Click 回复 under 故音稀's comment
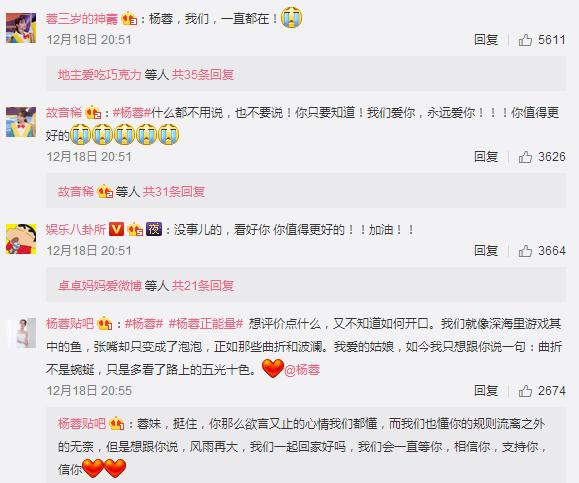This screenshot has width=579, height=483. pyautogui.click(x=486, y=157)
